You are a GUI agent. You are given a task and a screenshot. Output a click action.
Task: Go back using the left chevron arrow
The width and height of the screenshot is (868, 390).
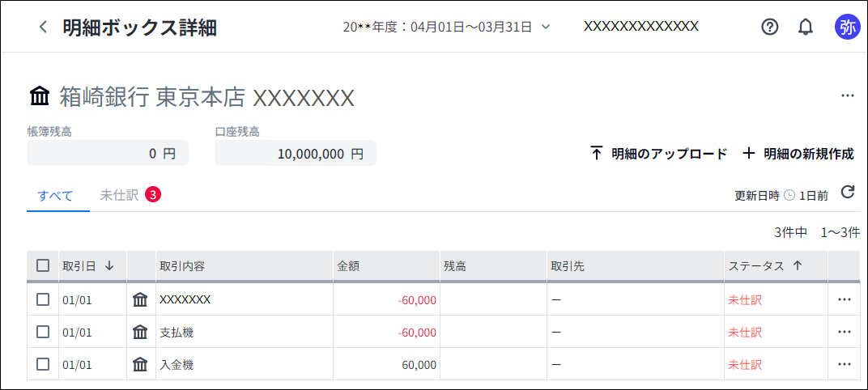[43, 28]
